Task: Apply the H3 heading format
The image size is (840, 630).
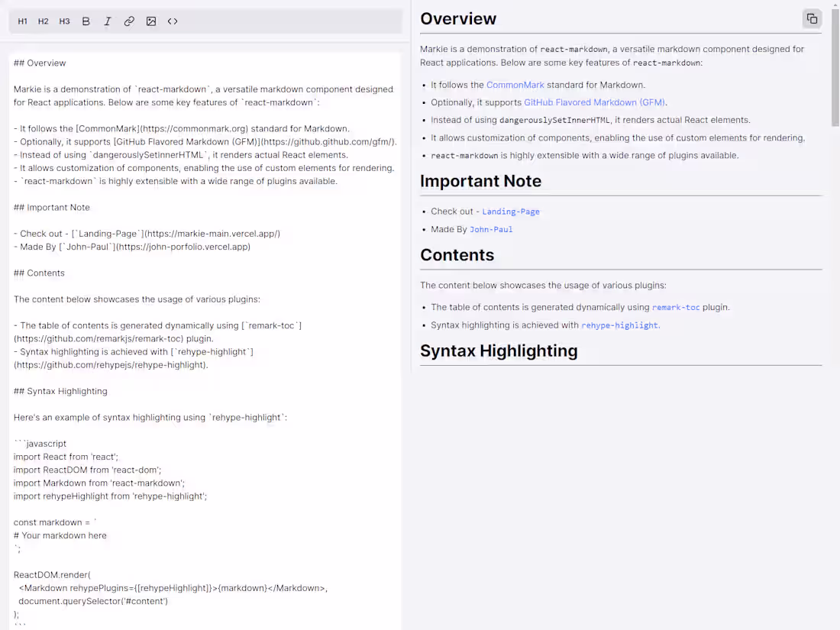Action: point(64,21)
